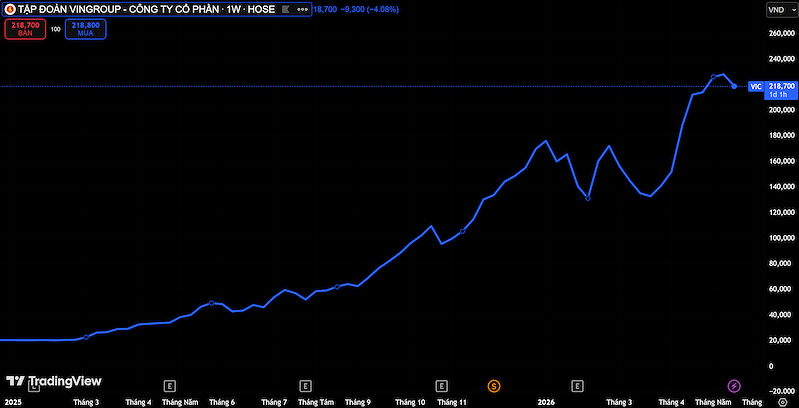Image resolution: width=799 pixels, height=408 pixels.
Task: Click the 140,000 price axis label
Action: [781, 187]
